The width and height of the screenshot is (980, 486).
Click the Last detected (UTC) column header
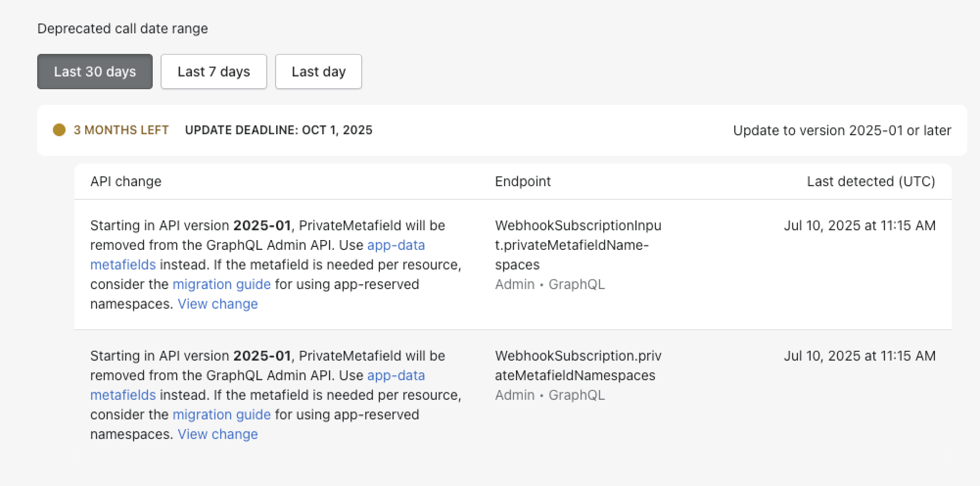pos(871,181)
